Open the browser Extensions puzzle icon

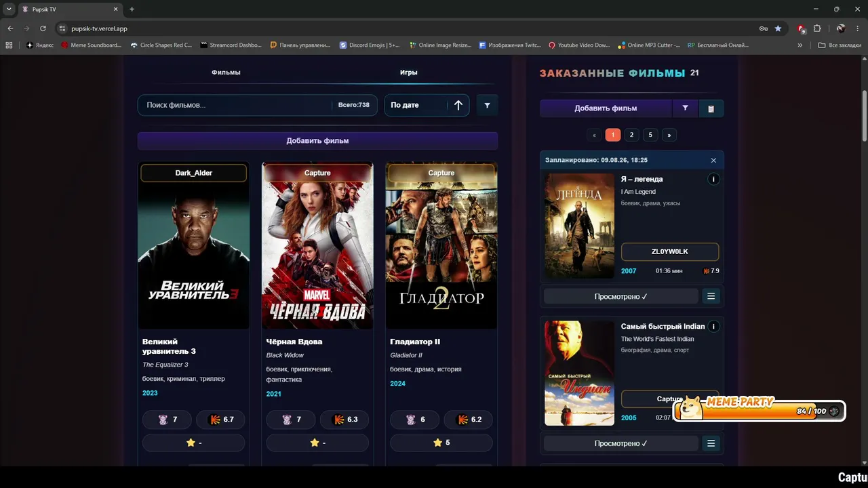click(817, 28)
